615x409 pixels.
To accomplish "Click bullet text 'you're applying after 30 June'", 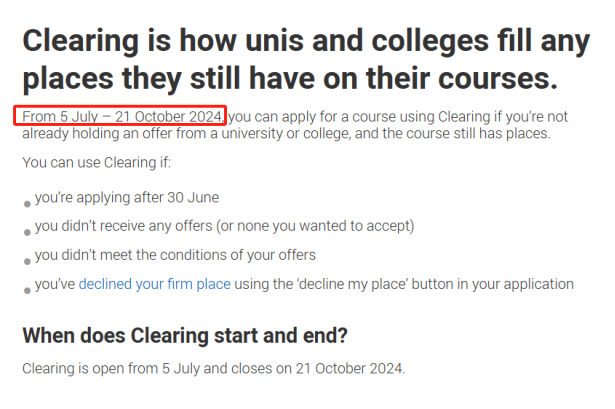I will coord(127,197).
